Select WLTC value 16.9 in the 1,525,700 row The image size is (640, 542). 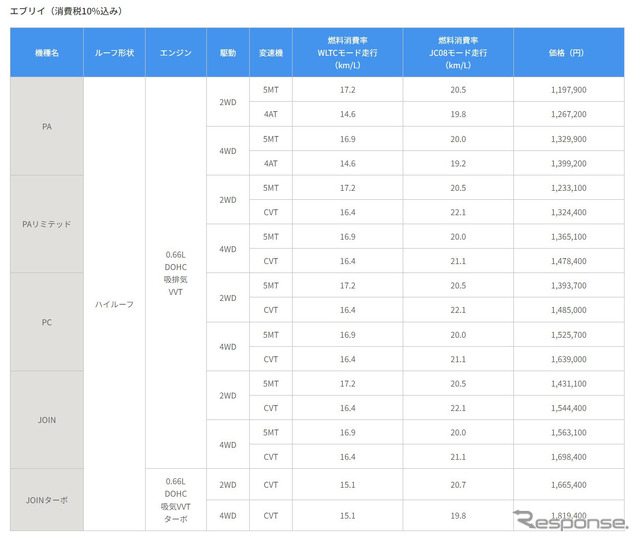click(347, 335)
